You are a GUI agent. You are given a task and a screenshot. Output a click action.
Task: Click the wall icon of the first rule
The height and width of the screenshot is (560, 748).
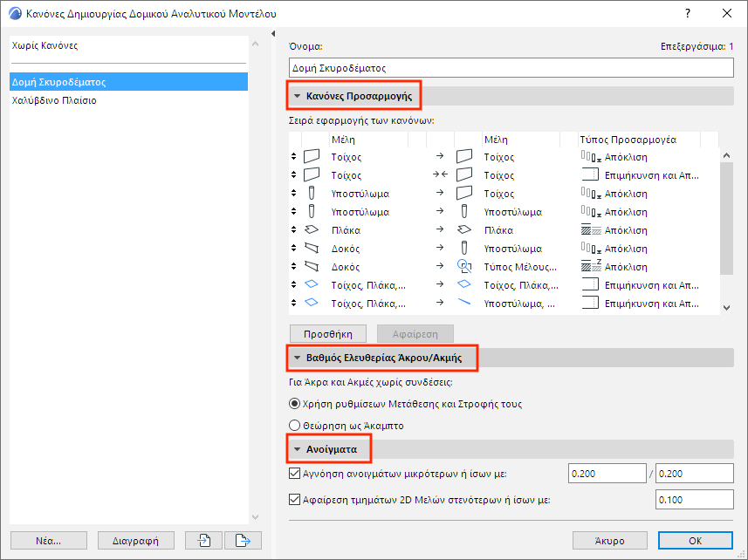click(312, 157)
